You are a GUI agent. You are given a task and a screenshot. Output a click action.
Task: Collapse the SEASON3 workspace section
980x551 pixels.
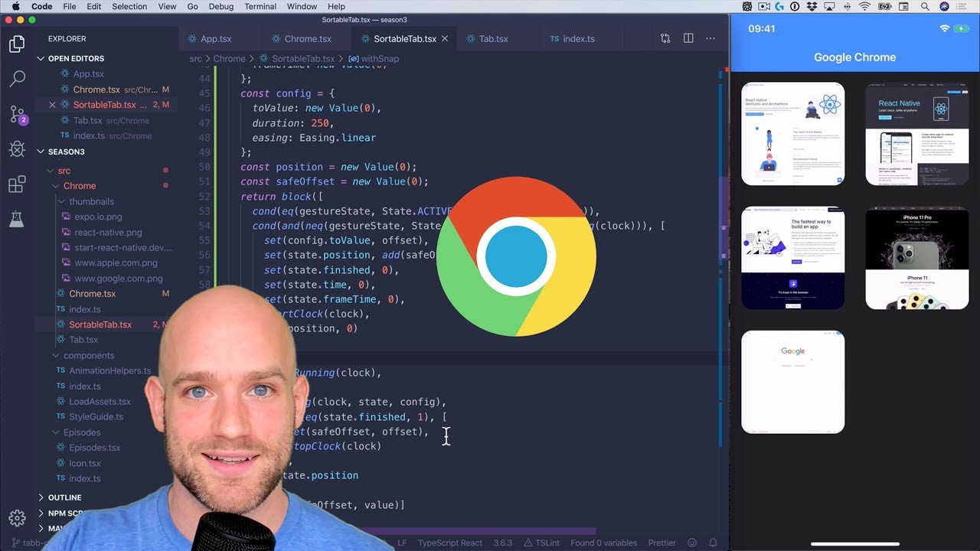(x=107, y=152)
